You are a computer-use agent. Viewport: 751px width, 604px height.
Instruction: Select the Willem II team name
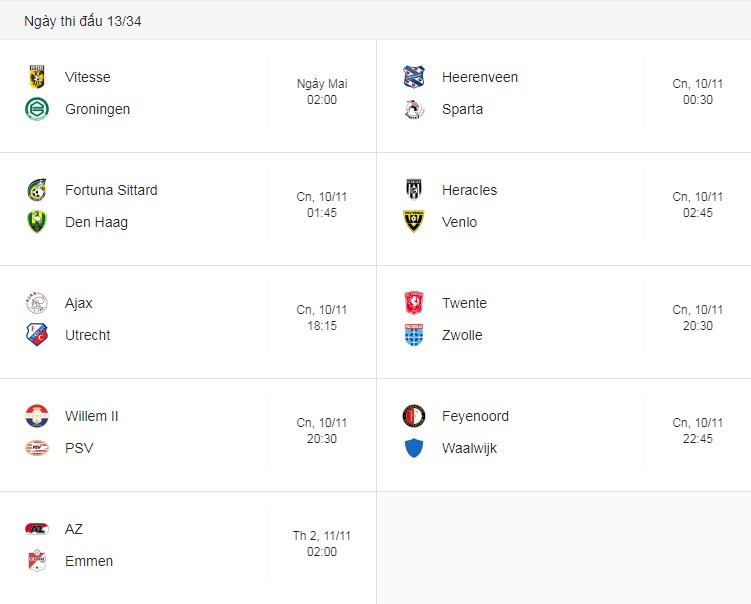[x=91, y=416]
